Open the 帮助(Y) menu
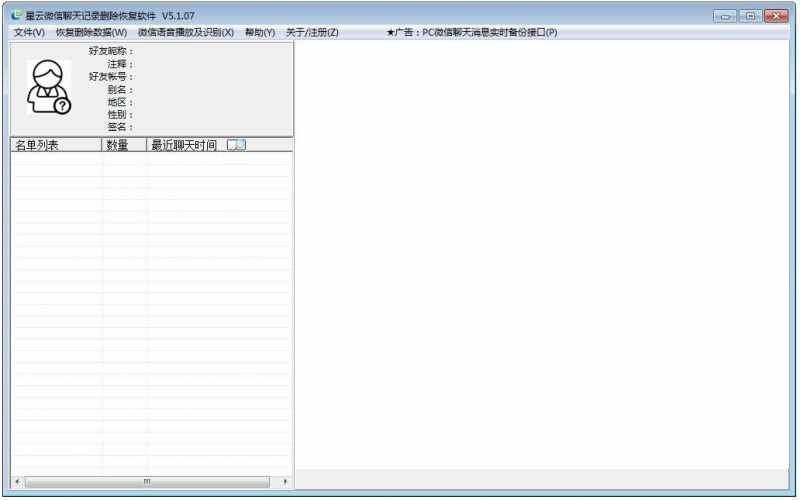The image size is (800, 500). click(x=259, y=32)
